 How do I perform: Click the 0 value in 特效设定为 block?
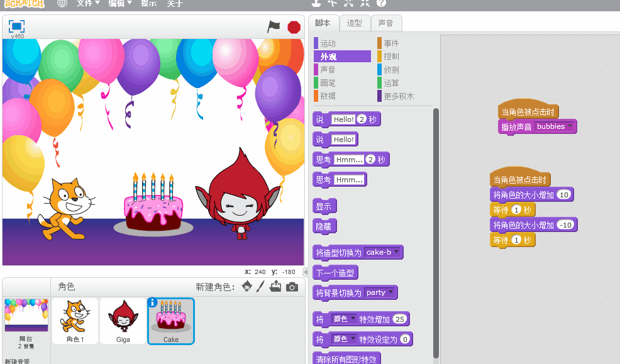405,339
